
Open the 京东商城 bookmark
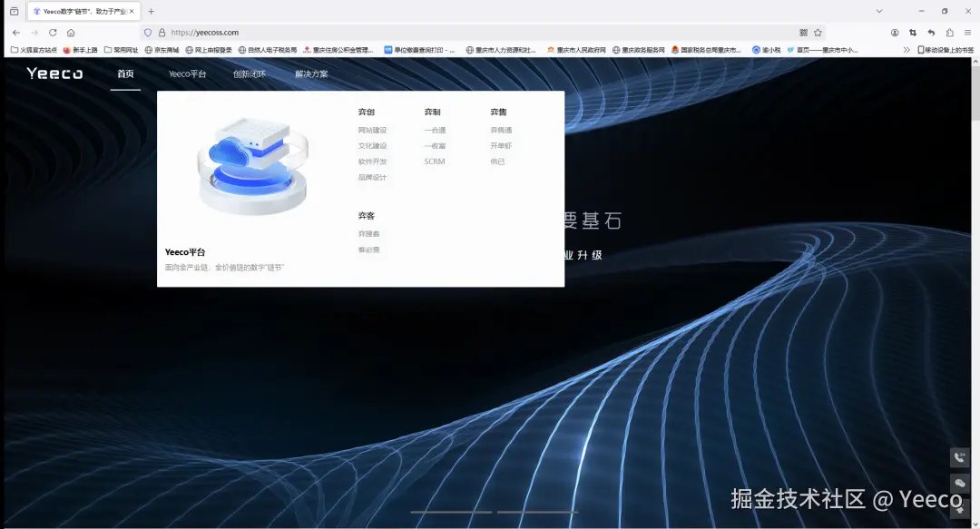click(x=162, y=50)
